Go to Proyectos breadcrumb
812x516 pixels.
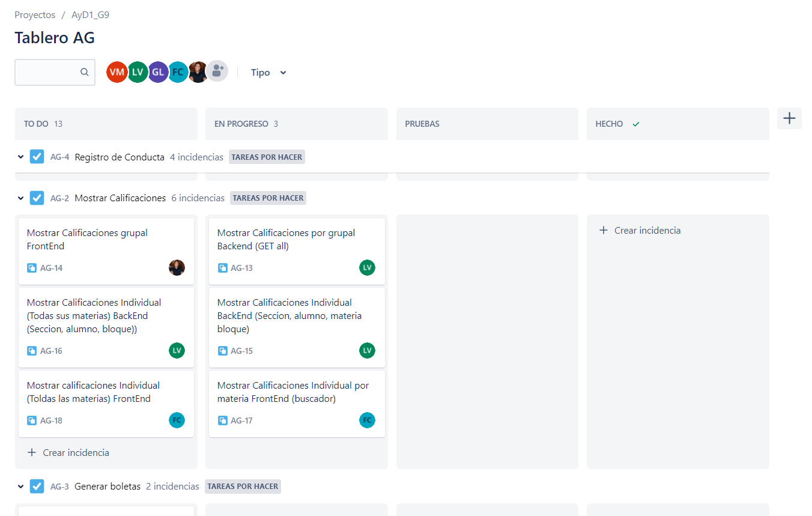tap(35, 15)
